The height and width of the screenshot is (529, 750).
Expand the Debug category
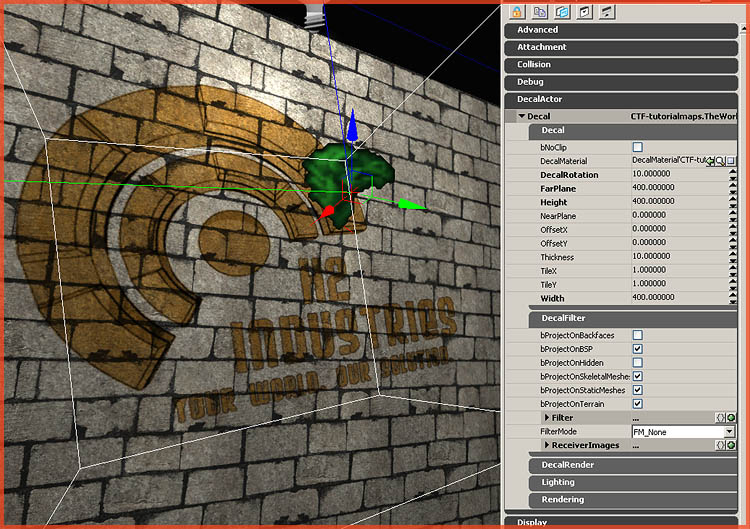click(x=621, y=82)
